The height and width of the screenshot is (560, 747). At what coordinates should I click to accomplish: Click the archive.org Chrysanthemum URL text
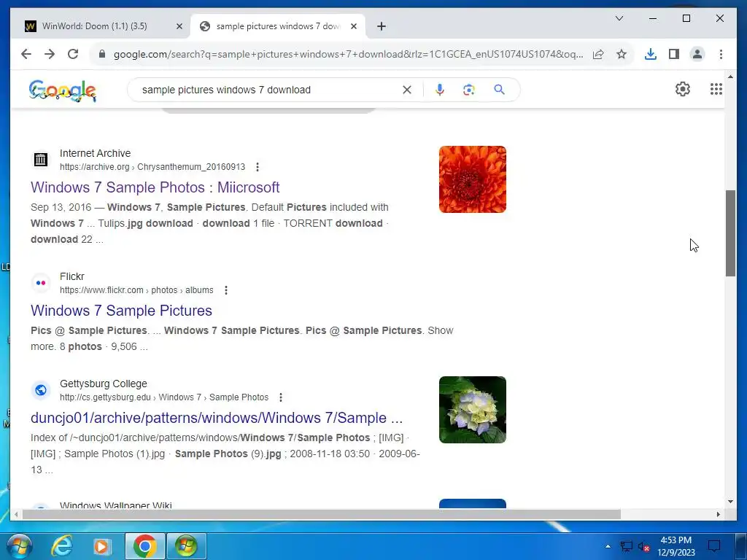(x=152, y=167)
